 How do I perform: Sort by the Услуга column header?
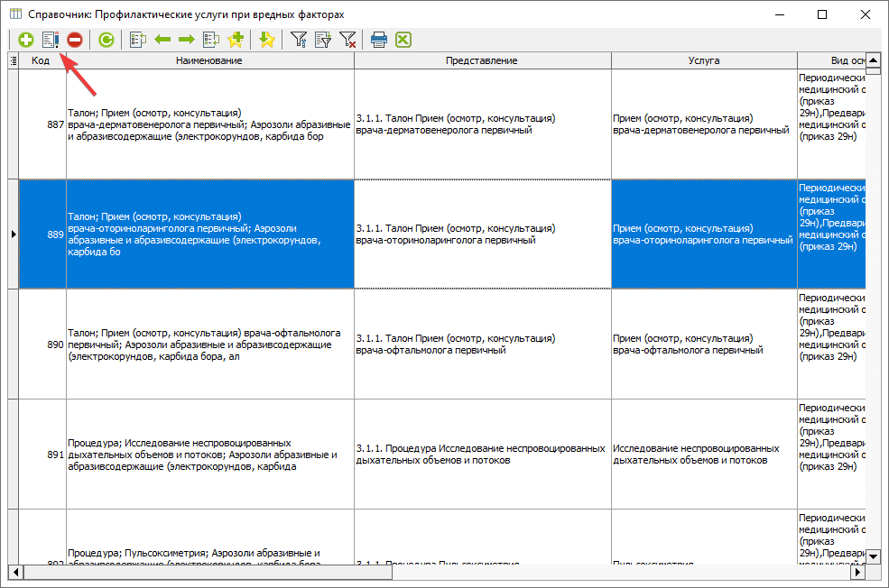point(704,60)
